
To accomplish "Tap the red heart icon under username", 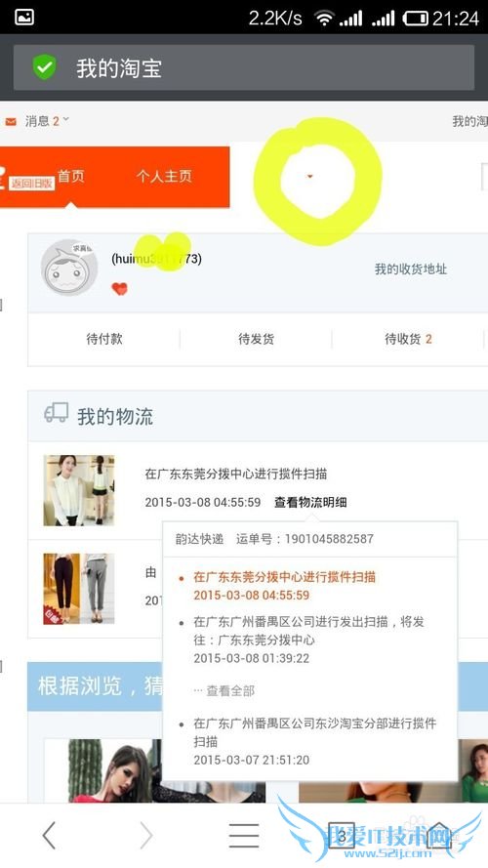I will point(119,288).
